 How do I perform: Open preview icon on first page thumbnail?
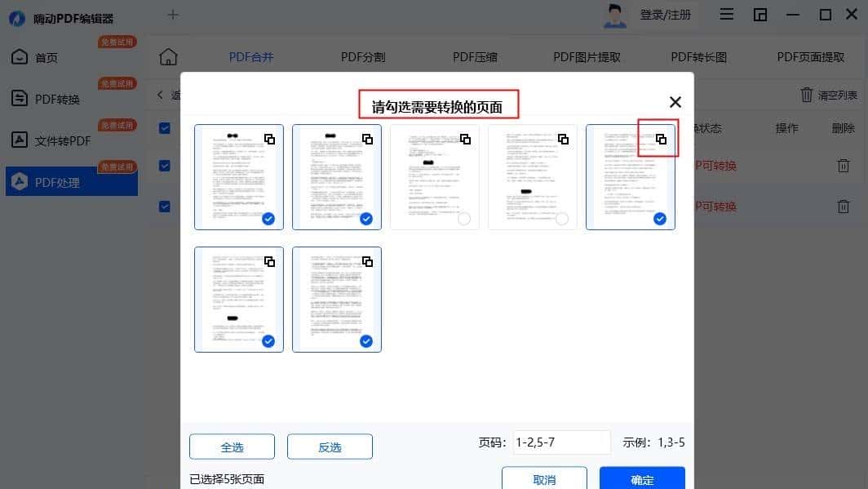270,139
